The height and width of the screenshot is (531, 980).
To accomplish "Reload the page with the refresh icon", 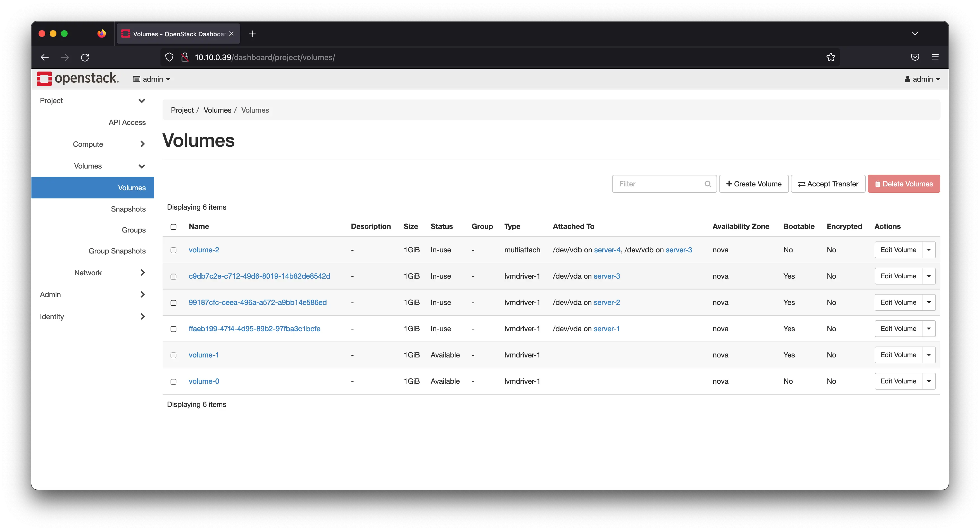I will pos(85,57).
